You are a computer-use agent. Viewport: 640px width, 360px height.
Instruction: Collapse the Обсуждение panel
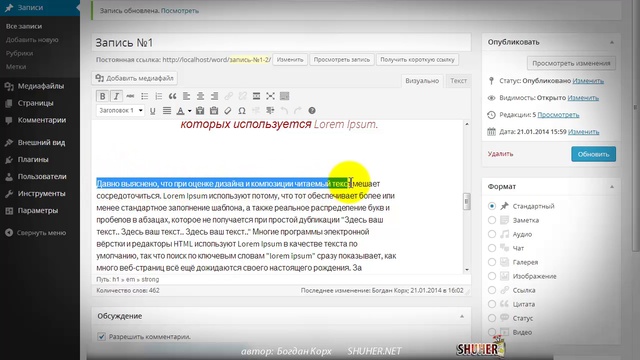pyautogui.click(x=462, y=316)
